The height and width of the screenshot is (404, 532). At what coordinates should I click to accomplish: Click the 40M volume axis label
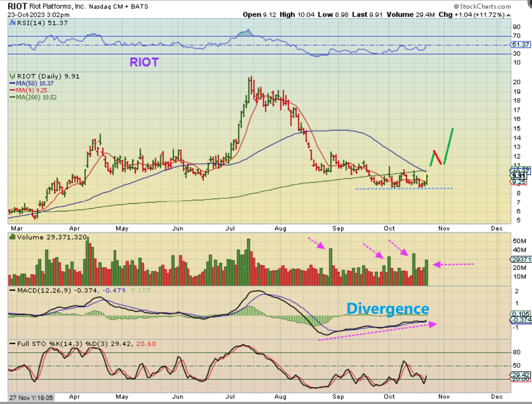click(x=519, y=250)
